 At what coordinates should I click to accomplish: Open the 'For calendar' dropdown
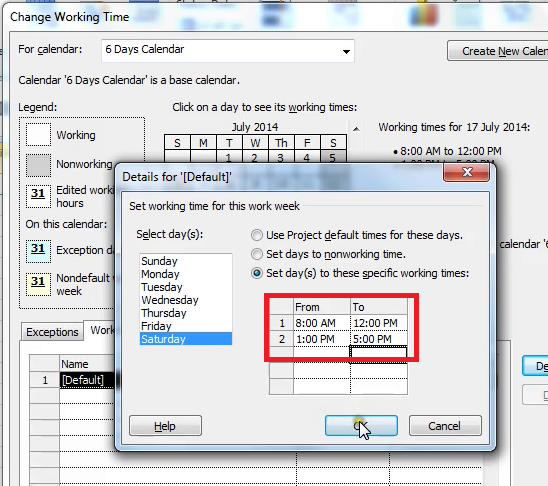pos(346,51)
